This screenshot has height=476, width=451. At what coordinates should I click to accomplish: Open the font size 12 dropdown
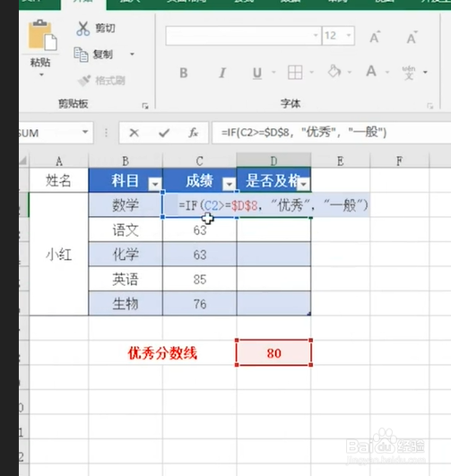(349, 36)
